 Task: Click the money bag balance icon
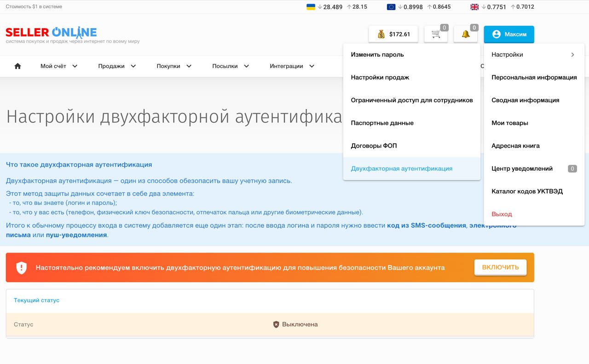click(x=381, y=34)
